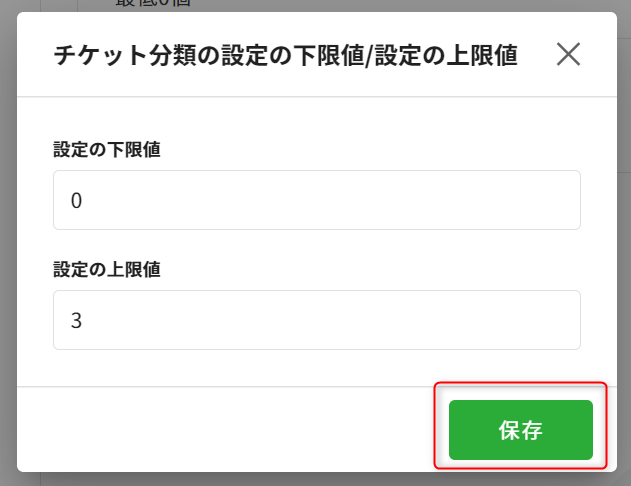631x486 pixels.
Task: Click the 設定の下限値 label text
Action: point(107,150)
